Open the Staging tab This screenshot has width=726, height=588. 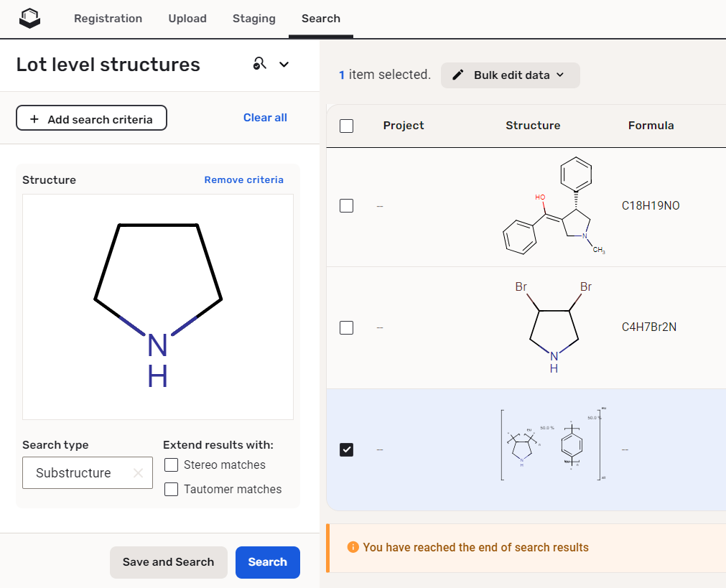coord(253,19)
